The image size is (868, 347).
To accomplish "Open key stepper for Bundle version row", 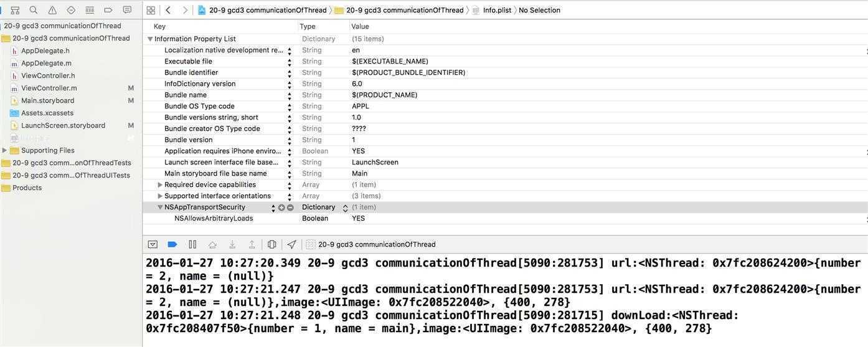I will pos(290,140).
